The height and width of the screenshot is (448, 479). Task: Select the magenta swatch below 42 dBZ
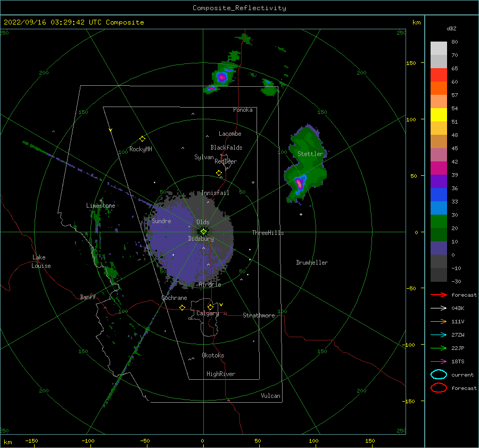point(439,168)
